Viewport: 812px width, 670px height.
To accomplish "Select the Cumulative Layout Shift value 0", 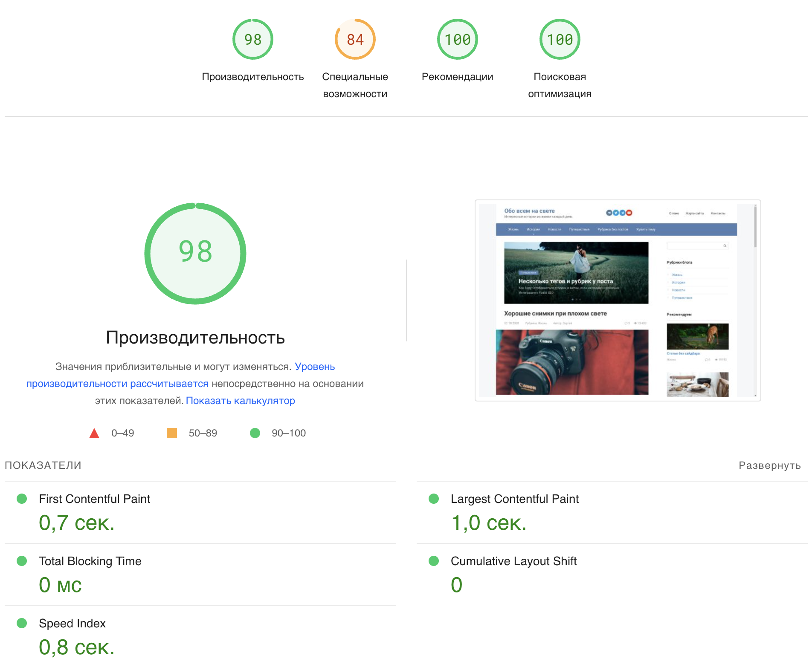I will (457, 585).
